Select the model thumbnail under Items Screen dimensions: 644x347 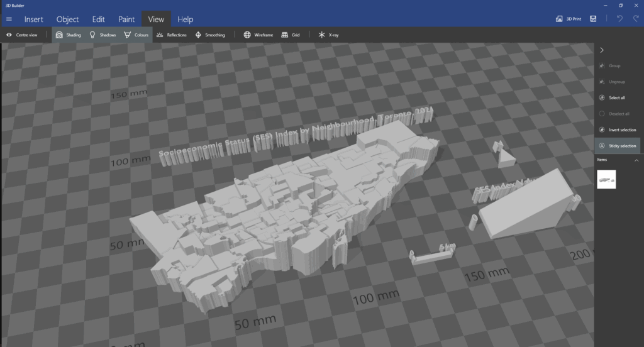pos(606,179)
